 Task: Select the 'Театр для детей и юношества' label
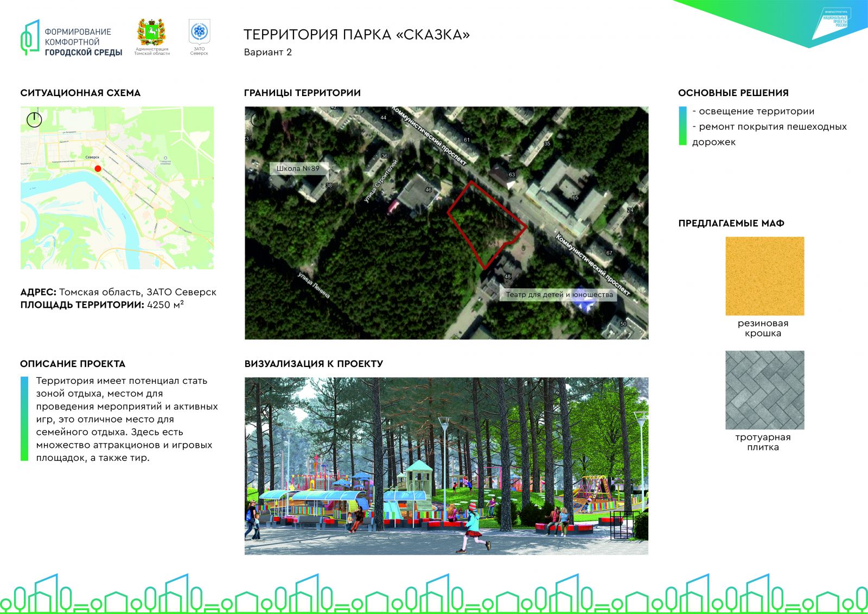(x=559, y=295)
